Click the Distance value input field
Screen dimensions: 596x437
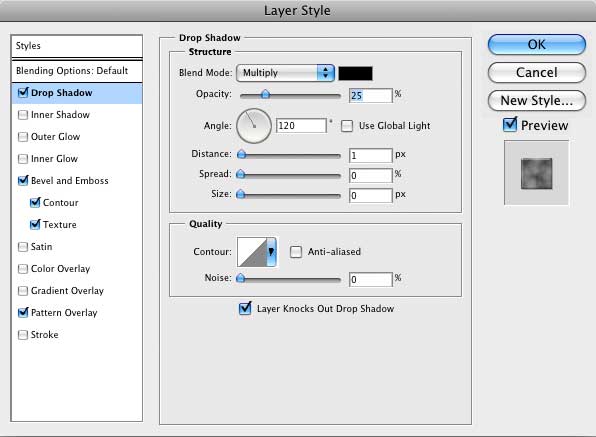point(371,155)
